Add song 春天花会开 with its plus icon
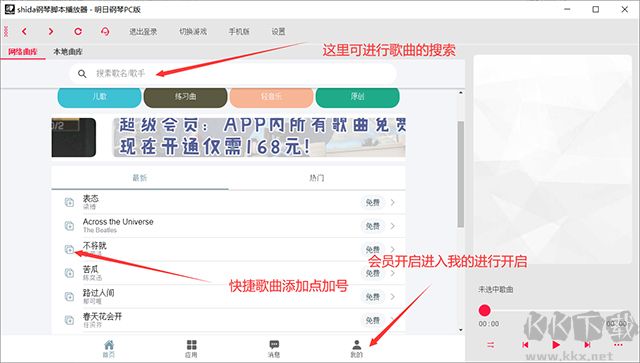Viewport: 640px width, 363px height. [69, 320]
